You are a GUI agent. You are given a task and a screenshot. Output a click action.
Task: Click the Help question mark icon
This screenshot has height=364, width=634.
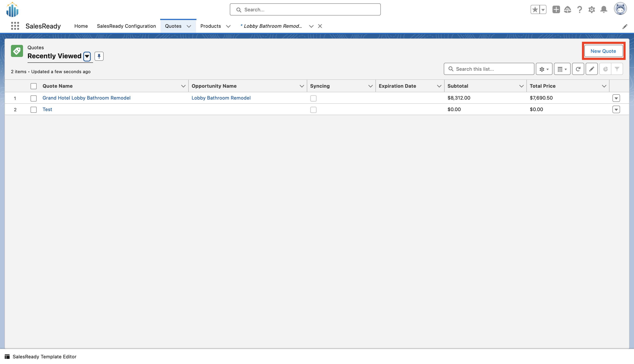[x=579, y=9]
